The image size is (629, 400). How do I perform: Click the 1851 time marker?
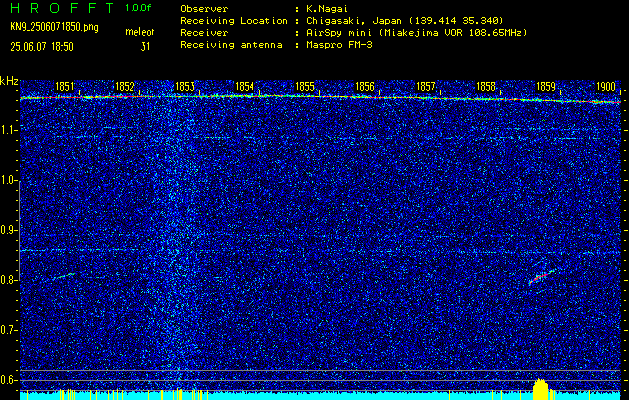tap(65, 87)
